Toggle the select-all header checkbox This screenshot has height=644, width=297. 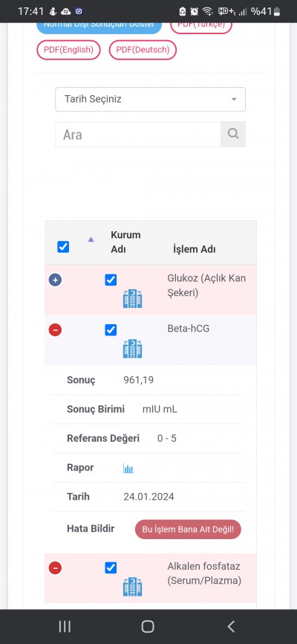tap(63, 247)
